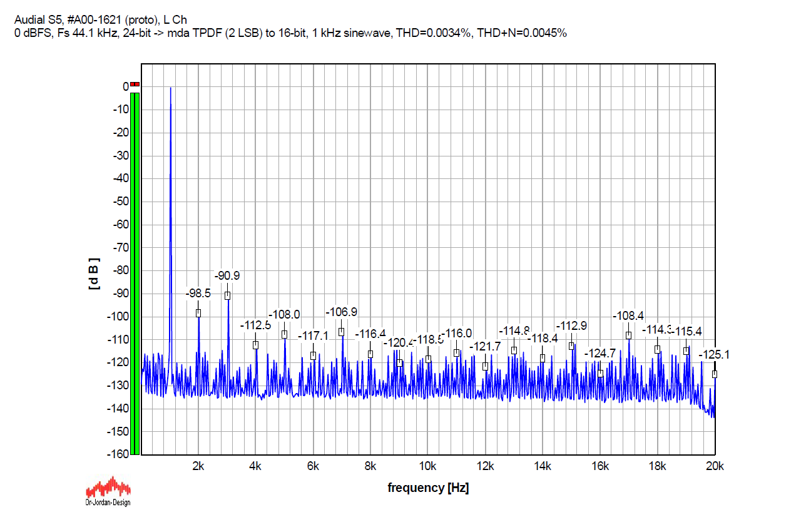Image resolution: width=801 pixels, height=532 pixels.
Task: Click the Audial S5 title text line
Action: tap(100, 20)
